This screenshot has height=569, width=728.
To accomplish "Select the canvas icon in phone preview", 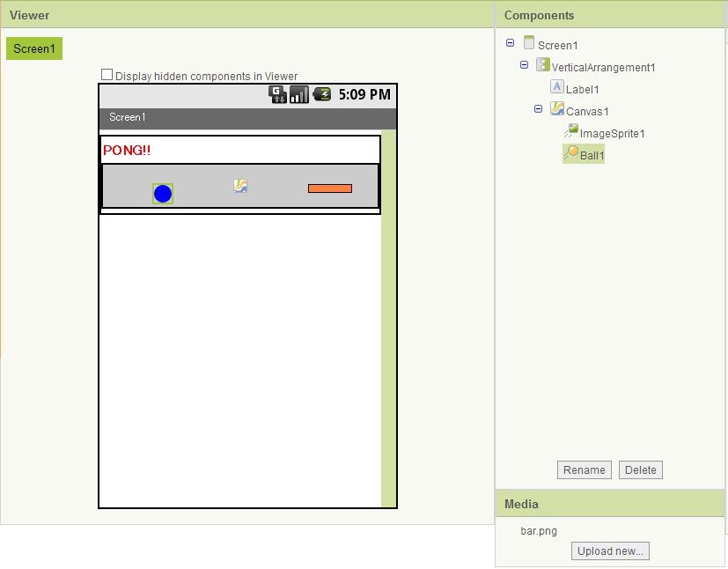I will [240, 186].
